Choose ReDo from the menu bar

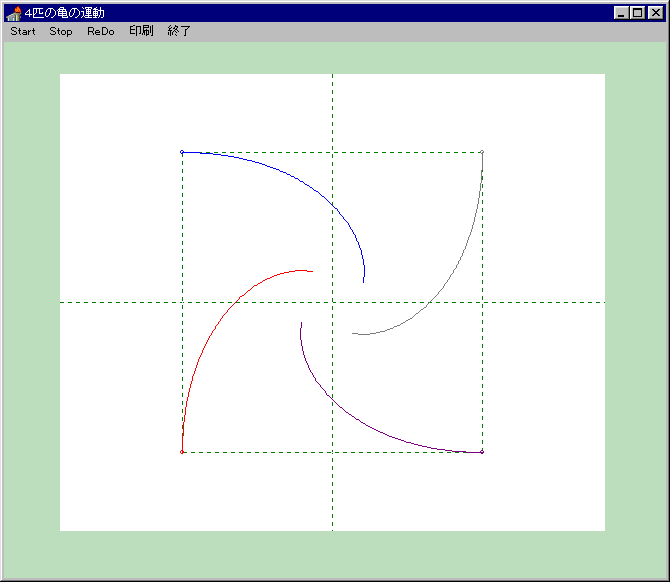pyautogui.click(x=101, y=31)
